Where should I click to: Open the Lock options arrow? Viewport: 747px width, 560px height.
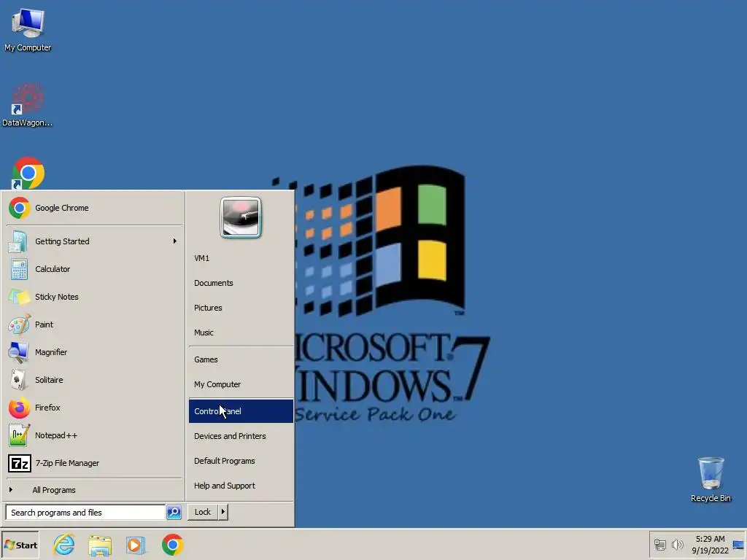[222, 512]
